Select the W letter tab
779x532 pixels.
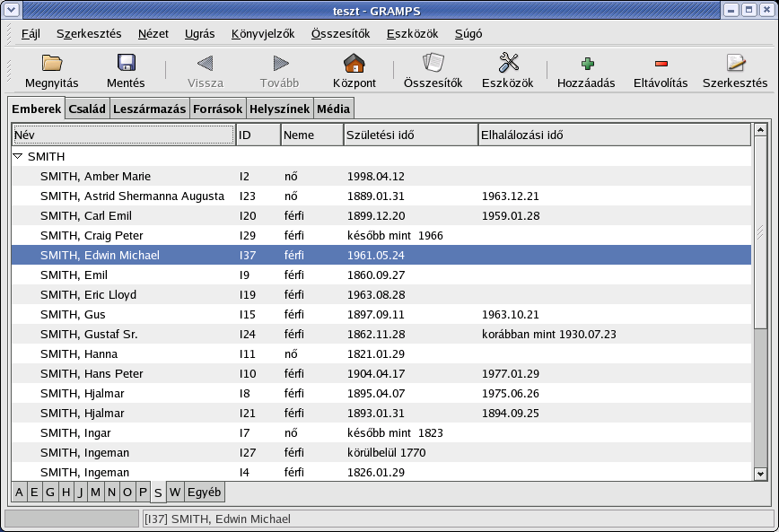coord(175,492)
